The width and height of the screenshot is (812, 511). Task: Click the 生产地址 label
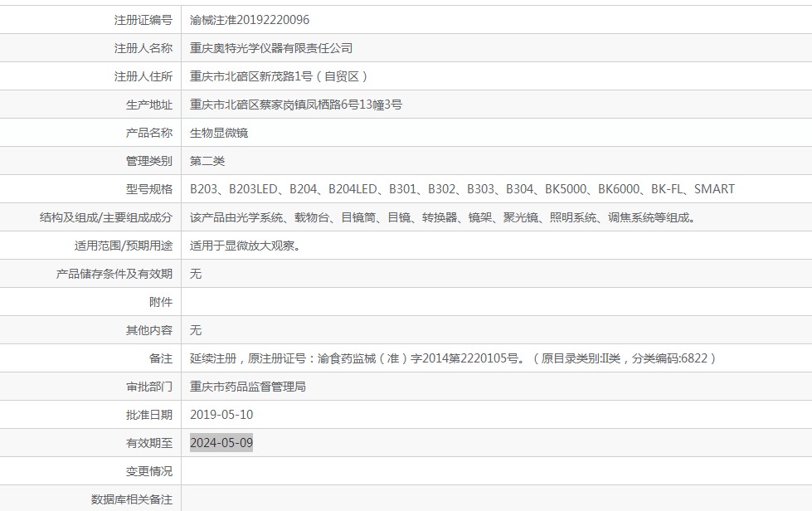click(148, 105)
